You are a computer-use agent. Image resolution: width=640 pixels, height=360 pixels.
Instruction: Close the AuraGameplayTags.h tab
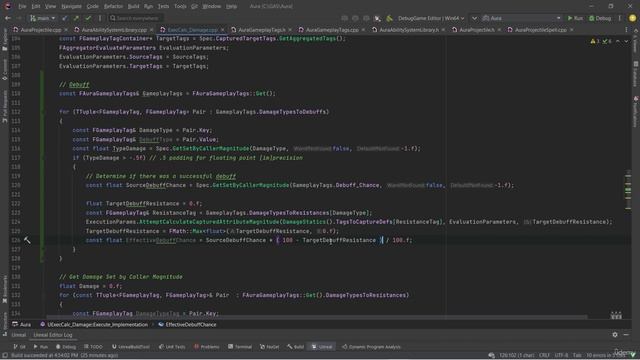290,30
